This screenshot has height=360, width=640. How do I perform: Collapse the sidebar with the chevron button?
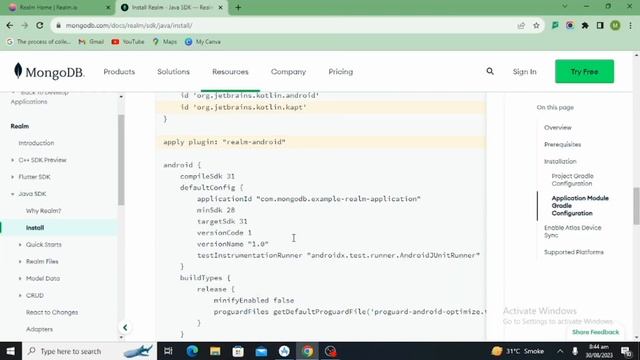click(x=125, y=327)
